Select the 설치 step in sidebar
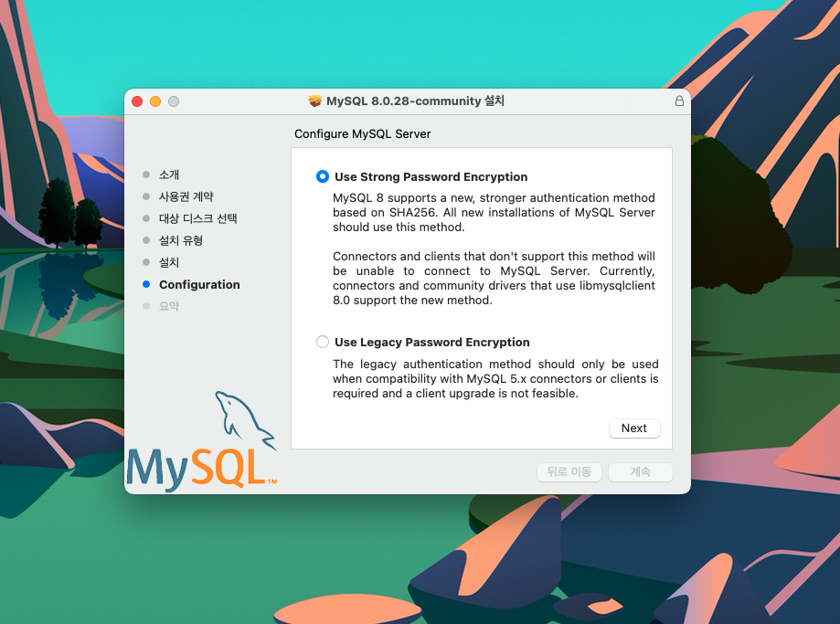 [169, 262]
